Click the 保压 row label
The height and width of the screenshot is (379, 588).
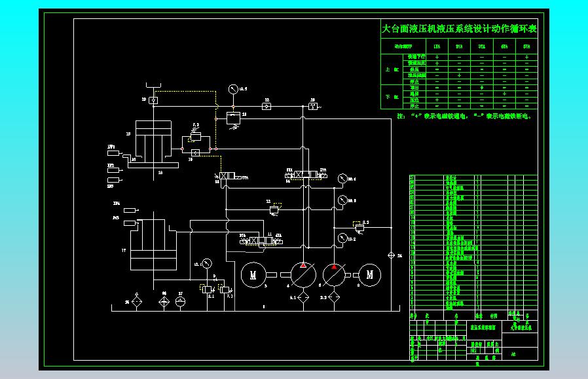(414, 69)
